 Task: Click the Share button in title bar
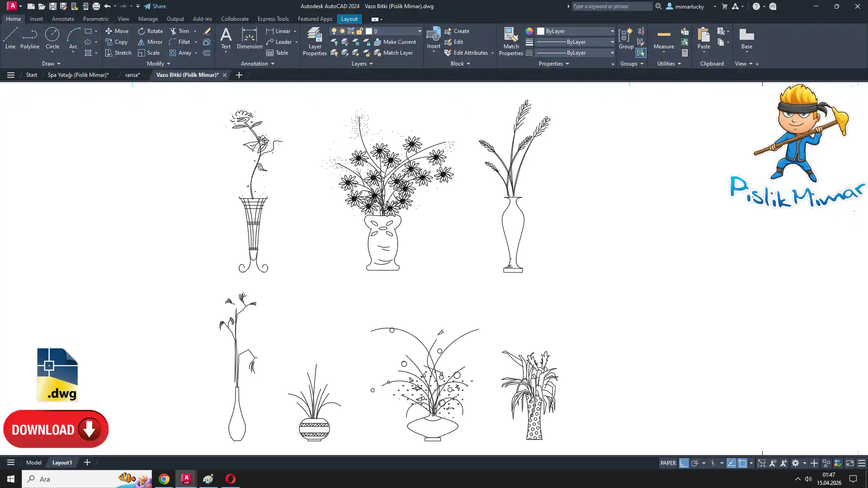point(155,6)
